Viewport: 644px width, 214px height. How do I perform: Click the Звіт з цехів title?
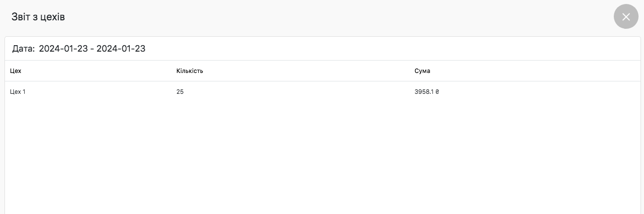tap(38, 17)
